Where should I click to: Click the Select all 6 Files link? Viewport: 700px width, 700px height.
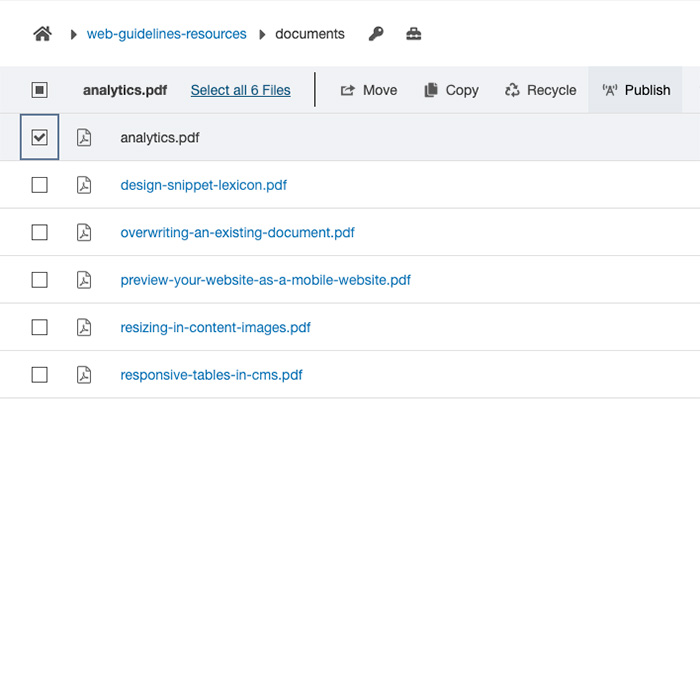pyautogui.click(x=240, y=90)
